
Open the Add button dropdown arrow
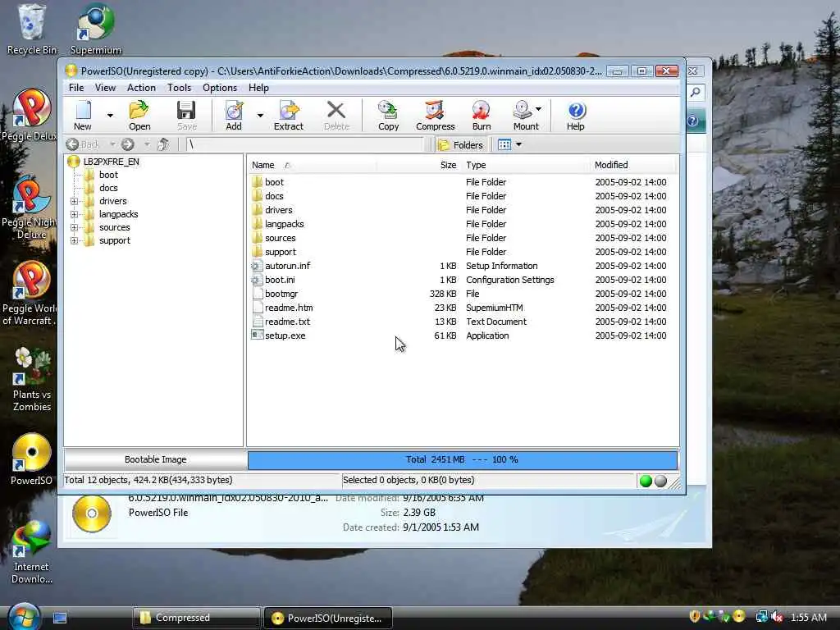(x=260, y=115)
